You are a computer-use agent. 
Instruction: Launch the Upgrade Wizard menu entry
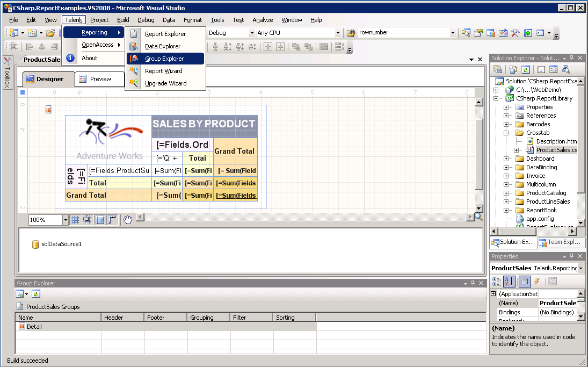coord(165,83)
